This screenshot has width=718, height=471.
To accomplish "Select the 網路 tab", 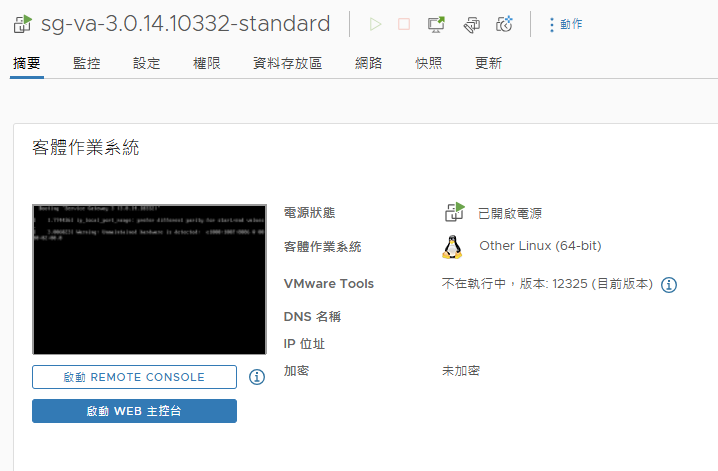I will coord(369,63).
